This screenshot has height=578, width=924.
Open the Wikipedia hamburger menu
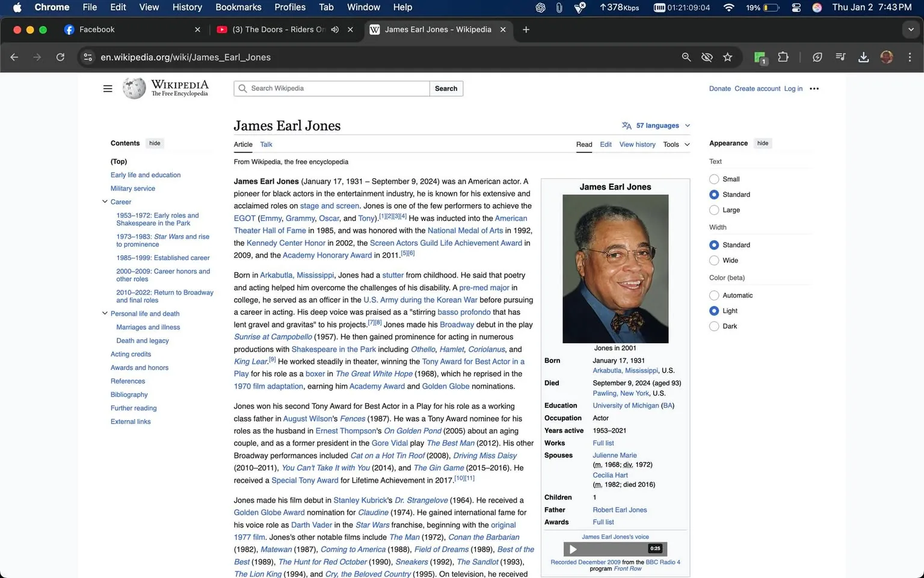tap(108, 88)
